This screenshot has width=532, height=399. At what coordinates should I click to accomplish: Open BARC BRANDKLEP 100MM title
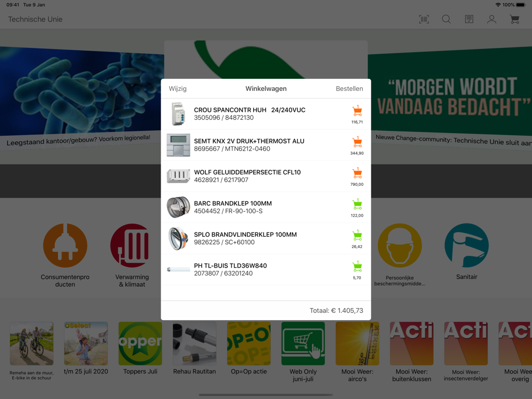[x=233, y=204]
